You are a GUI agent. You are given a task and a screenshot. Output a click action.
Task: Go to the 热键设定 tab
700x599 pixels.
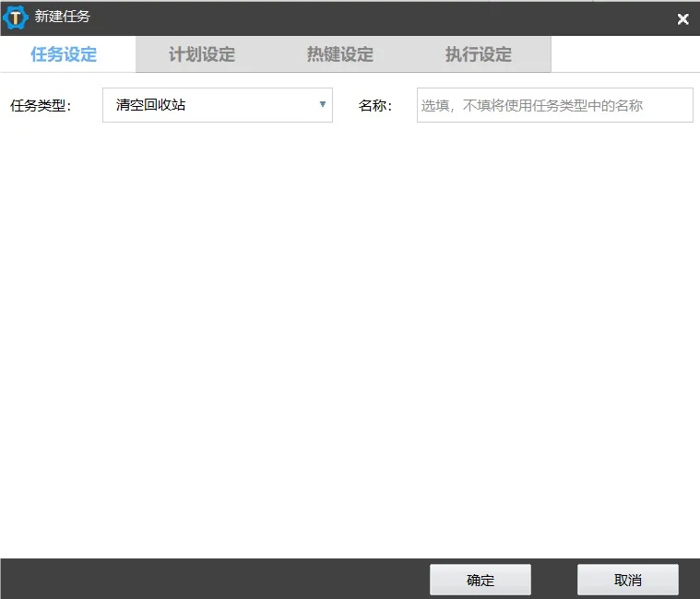(340, 54)
